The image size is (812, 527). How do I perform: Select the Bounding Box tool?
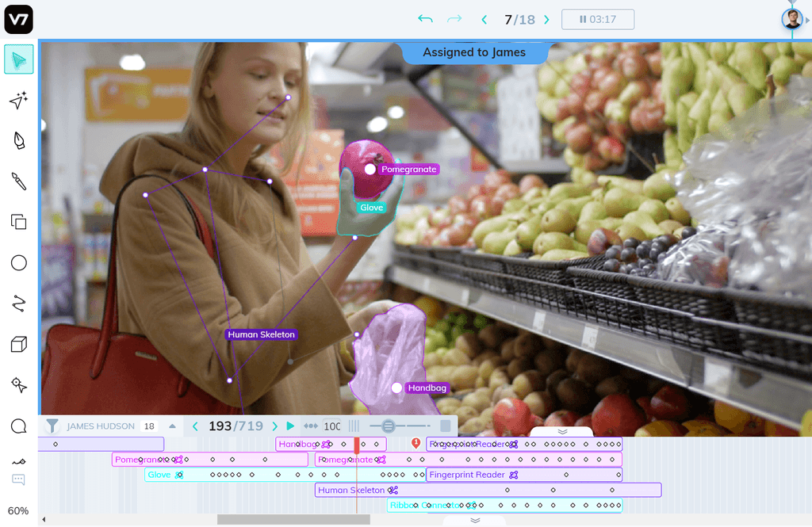[18, 222]
